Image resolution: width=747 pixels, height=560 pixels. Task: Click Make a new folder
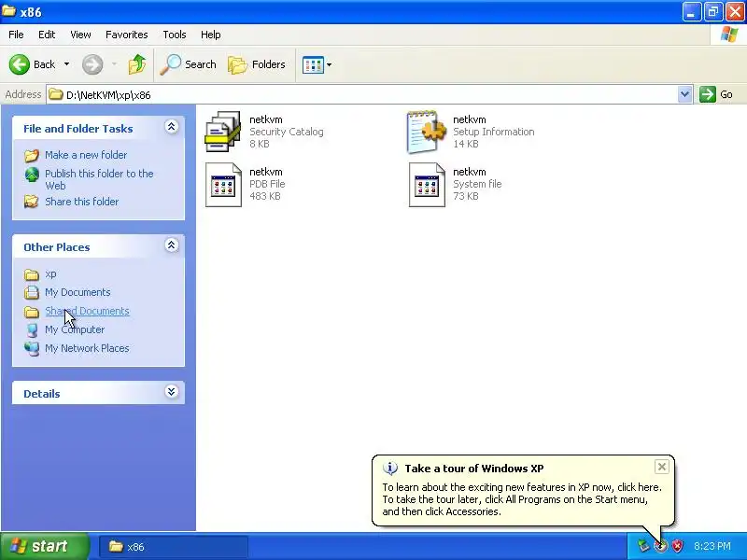pos(86,155)
